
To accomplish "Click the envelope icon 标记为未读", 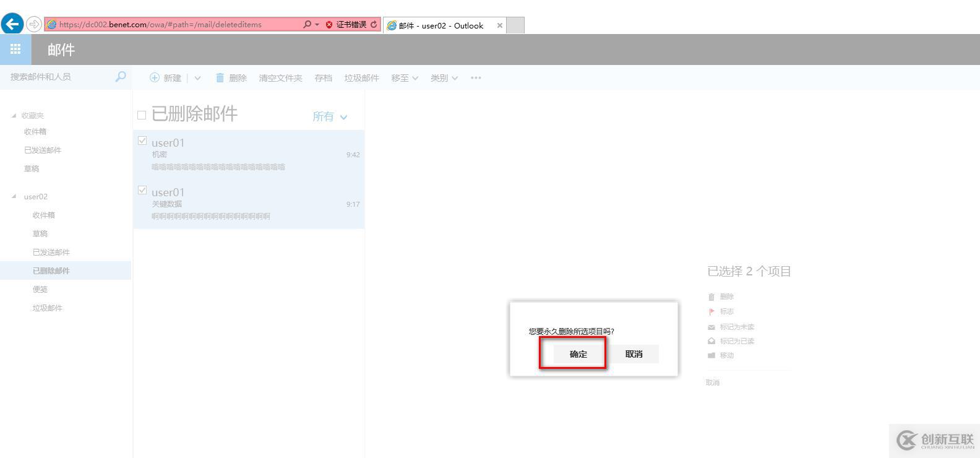I will [711, 327].
